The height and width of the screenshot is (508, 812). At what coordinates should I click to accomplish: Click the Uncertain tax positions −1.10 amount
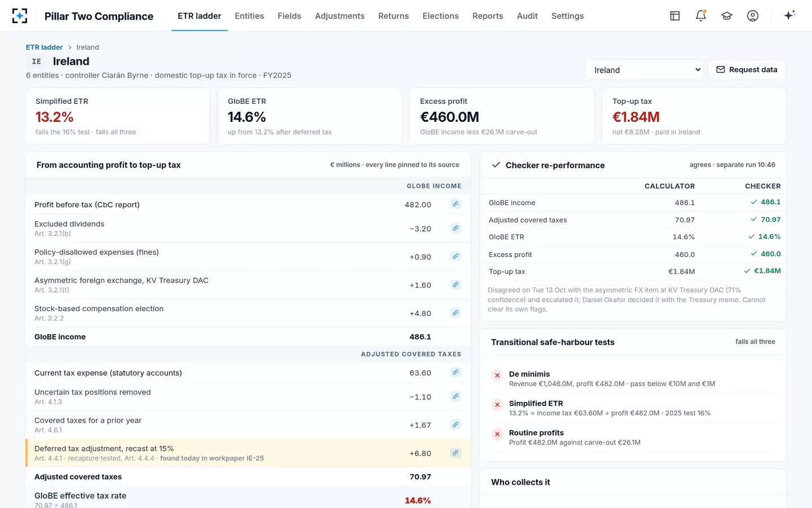(x=420, y=397)
